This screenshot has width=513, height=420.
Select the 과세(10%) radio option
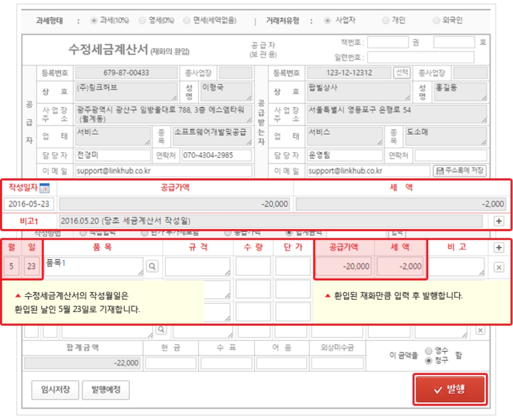pyautogui.click(x=94, y=21)
